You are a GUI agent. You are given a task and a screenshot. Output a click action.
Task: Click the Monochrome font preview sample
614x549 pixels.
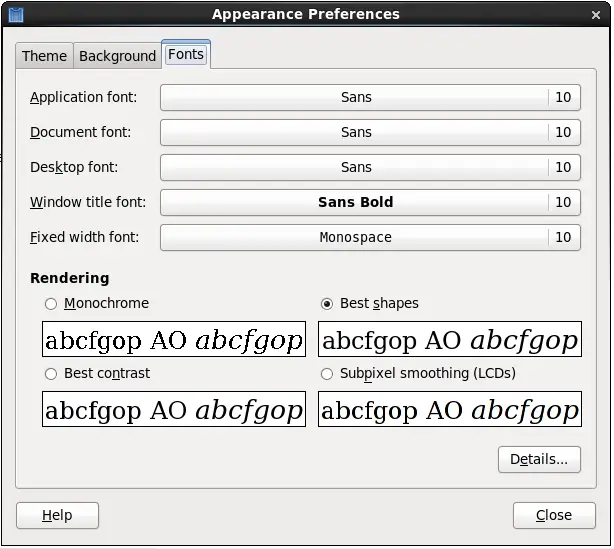[x=174, y=340]
